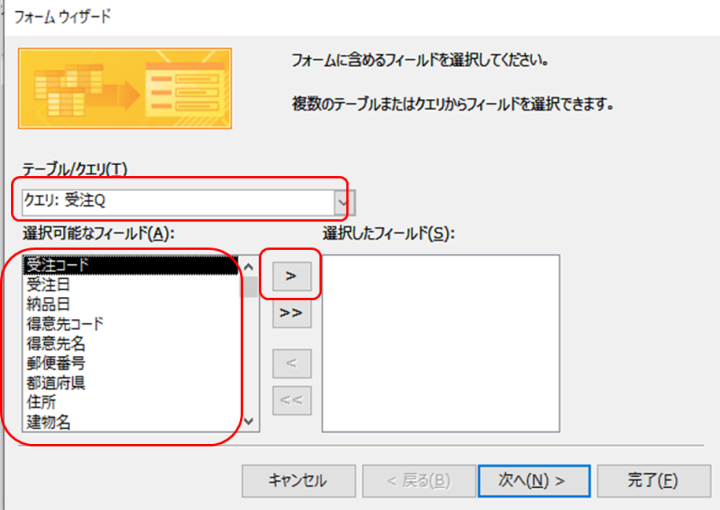
Task: Click the double left arrow remove all button
Action: (291, 401)
